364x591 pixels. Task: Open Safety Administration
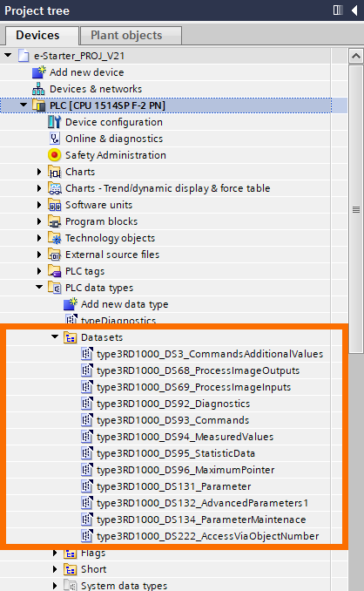pos(116,155)
